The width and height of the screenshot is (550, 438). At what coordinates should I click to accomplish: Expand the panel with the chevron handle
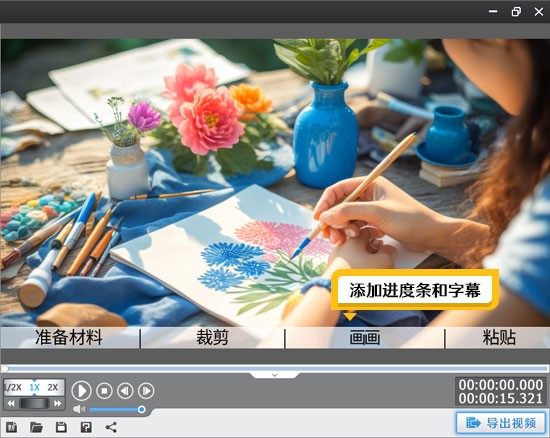275,375
